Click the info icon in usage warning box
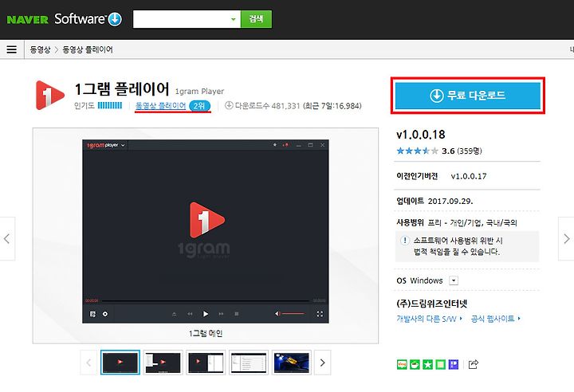574x392 pixels. click(x=404, y=241)
